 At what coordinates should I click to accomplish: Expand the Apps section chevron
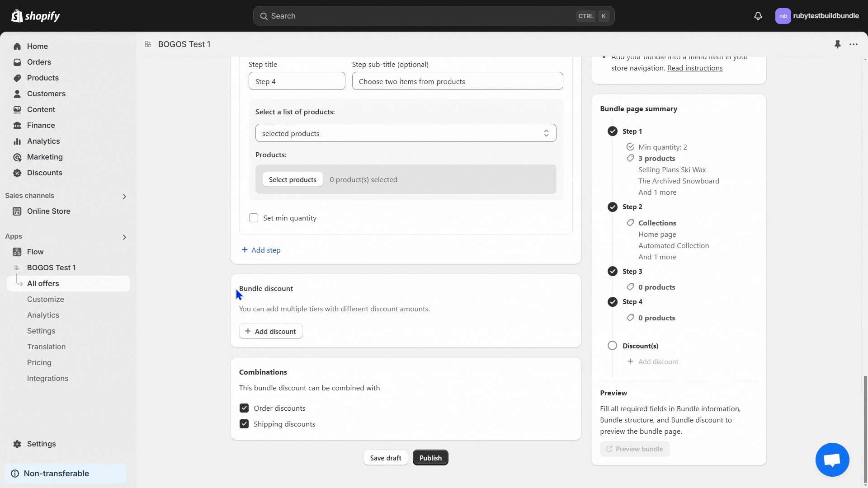tap(124, 237)
